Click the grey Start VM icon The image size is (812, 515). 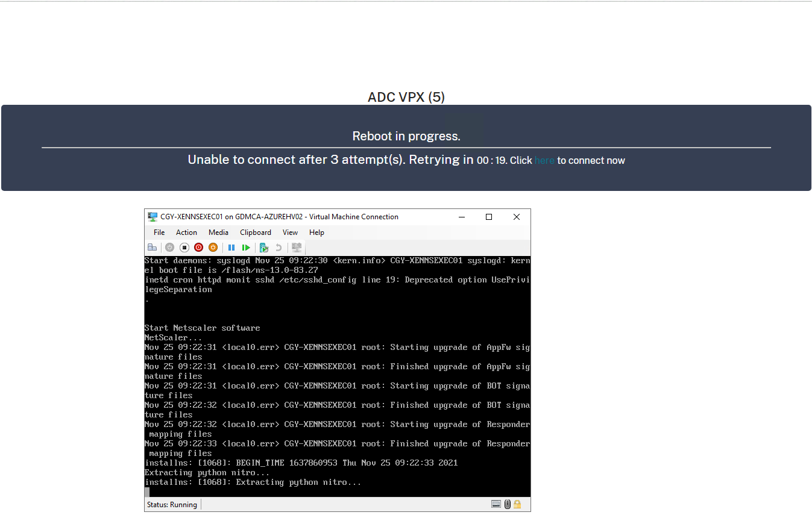[169, 248]
